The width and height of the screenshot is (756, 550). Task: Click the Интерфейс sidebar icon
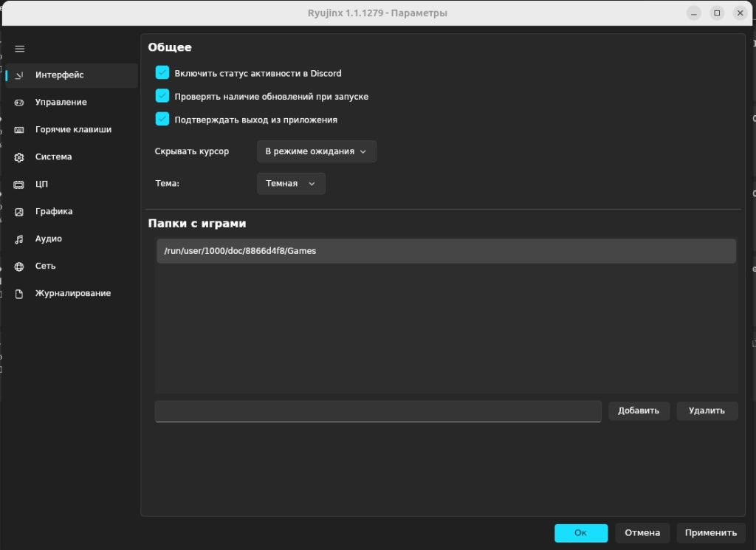point(19,75)
